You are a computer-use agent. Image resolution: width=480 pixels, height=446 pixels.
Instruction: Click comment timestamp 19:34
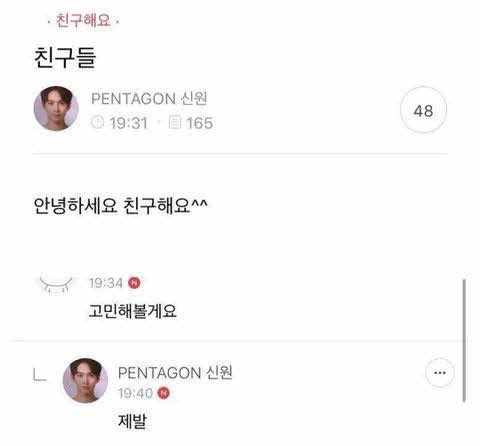pos(106,283)
